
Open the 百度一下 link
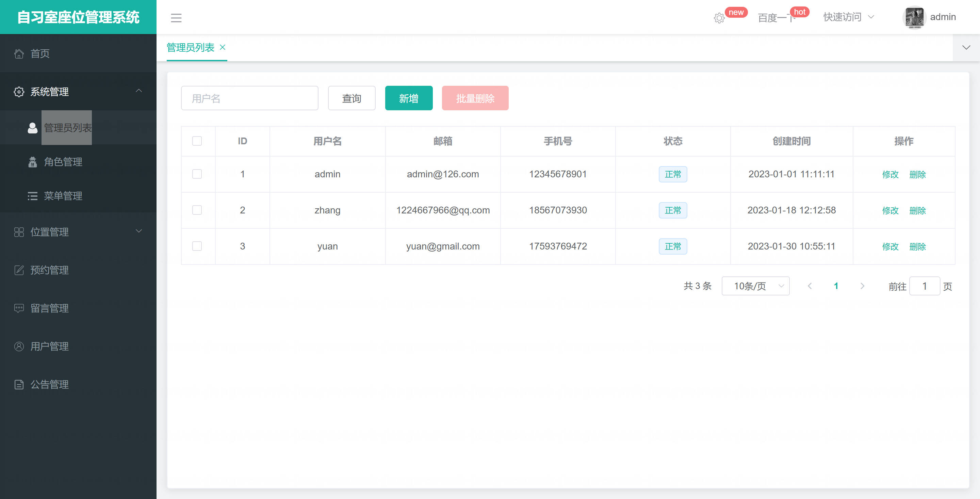[x=776, y=18]
